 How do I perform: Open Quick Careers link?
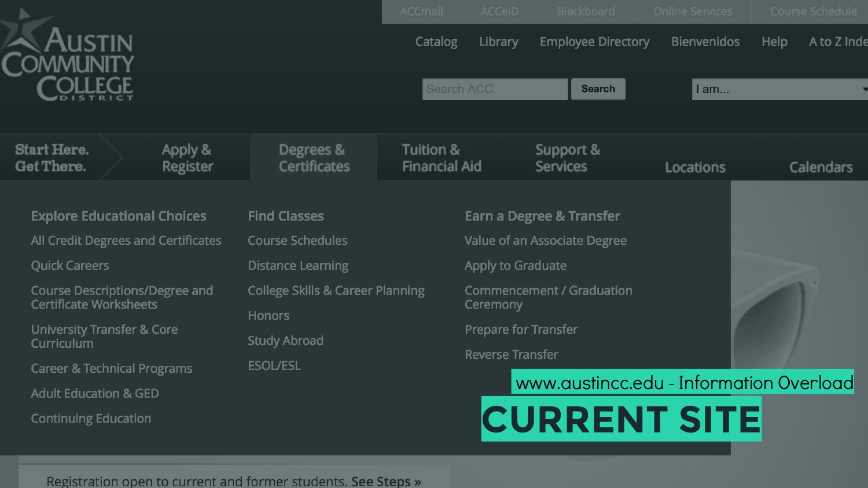pos(70,265)
